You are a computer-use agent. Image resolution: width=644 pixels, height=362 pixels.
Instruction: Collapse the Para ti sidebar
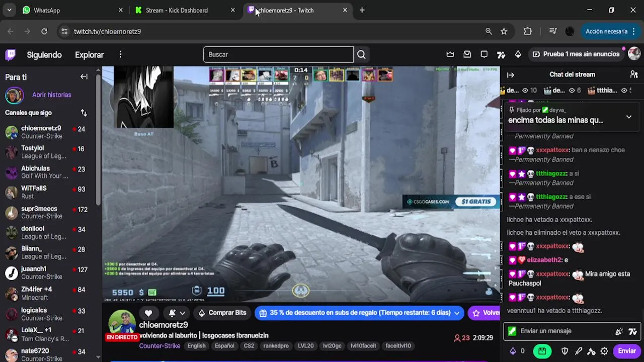pyautogui.click(x=84, y=77)
